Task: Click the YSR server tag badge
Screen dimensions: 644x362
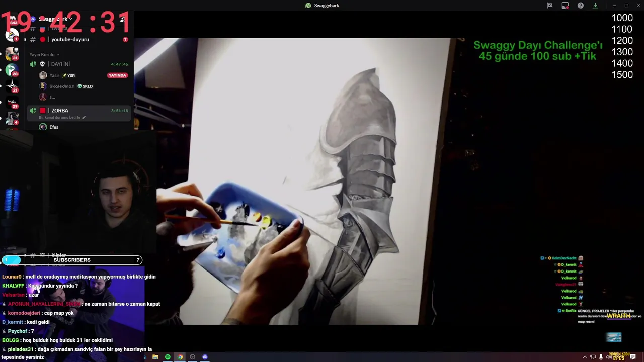Action: (x=69, y=76)
